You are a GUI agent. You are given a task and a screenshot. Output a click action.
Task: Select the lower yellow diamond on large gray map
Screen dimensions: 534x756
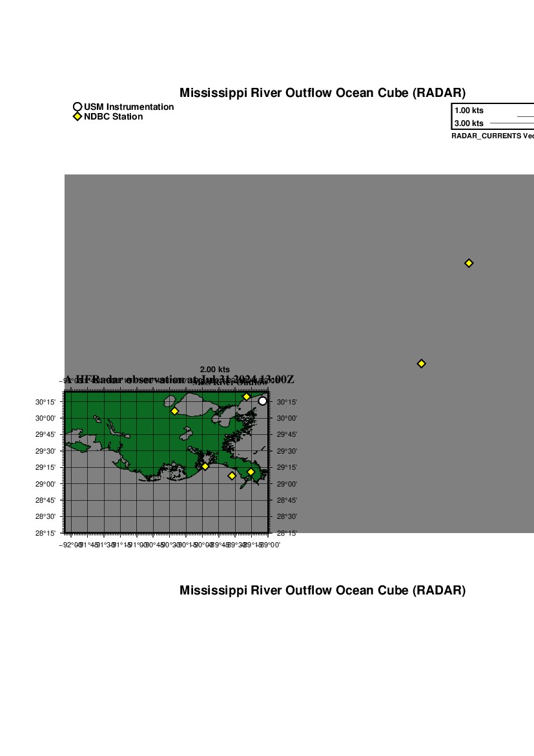tap(421, 364)
